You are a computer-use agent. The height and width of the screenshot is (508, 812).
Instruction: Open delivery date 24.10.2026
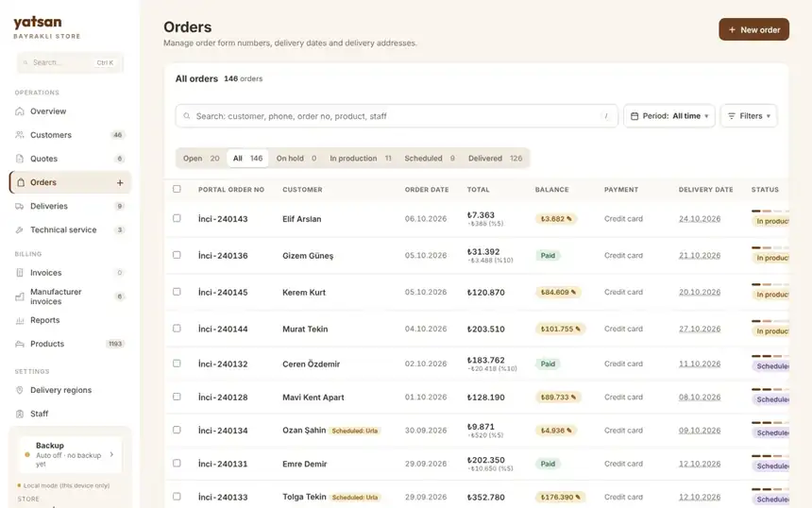click(699, 219)
